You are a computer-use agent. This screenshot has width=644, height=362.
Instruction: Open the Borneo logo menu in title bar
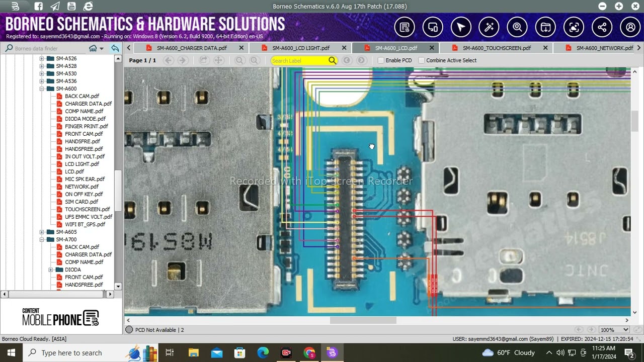pyautogui.click(x=15, y=7)
